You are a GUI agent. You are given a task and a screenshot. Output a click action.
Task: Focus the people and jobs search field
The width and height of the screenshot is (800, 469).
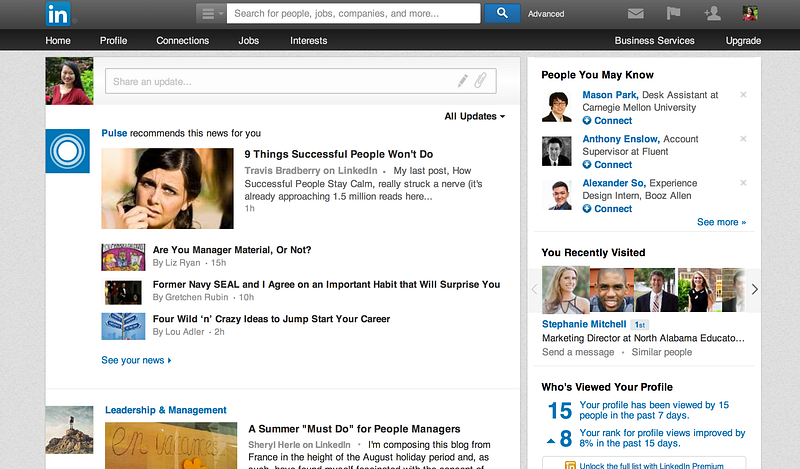(354, 14)
